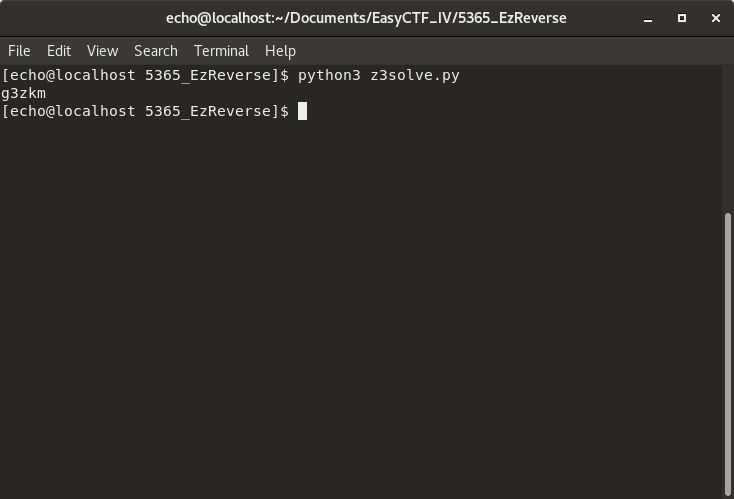This screenshot has height=499, width=734.
Task: Click the python3 word in the command
Action: pos(328,75)
